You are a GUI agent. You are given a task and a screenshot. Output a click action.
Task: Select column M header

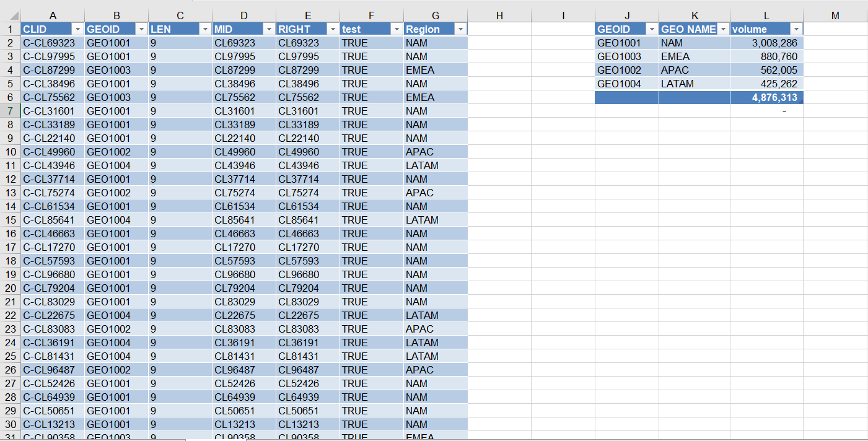tap(835, 15)
